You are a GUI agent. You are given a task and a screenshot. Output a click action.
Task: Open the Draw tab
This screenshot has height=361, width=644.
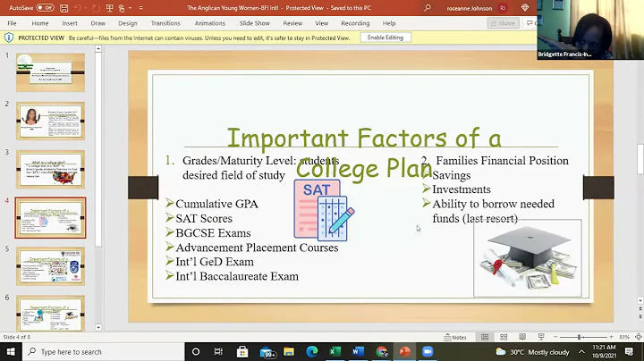click(97, 23)
